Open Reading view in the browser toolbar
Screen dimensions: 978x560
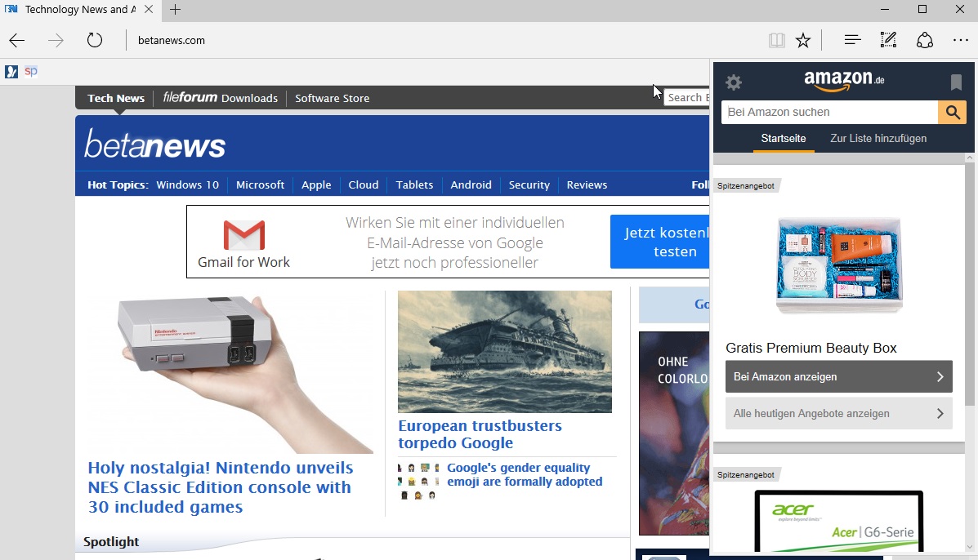[775, 39]
